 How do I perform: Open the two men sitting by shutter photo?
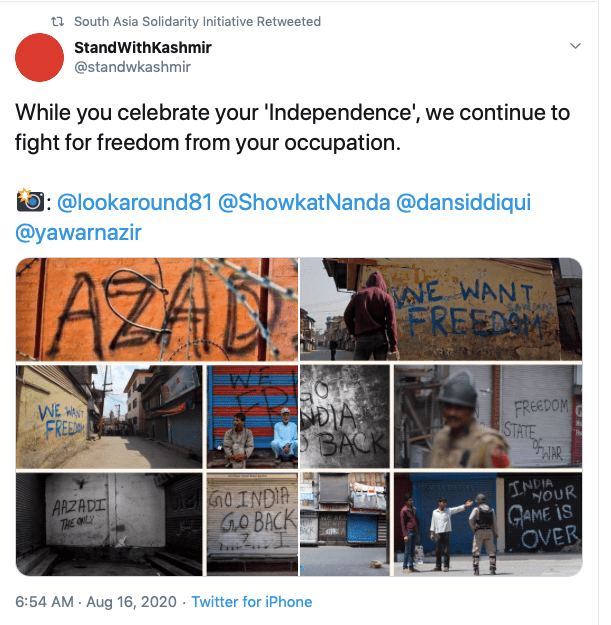coord(252,416)
